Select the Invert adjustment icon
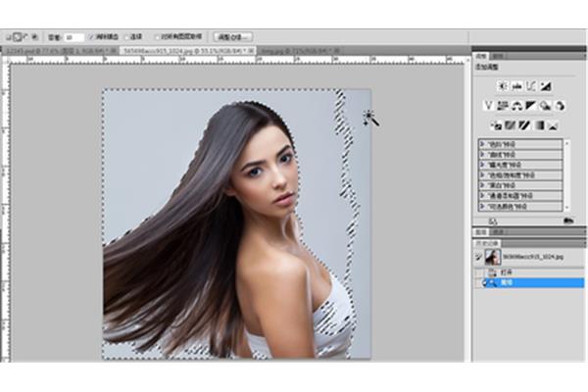Viewport: 588px width, 392px height. click(496, 125)
